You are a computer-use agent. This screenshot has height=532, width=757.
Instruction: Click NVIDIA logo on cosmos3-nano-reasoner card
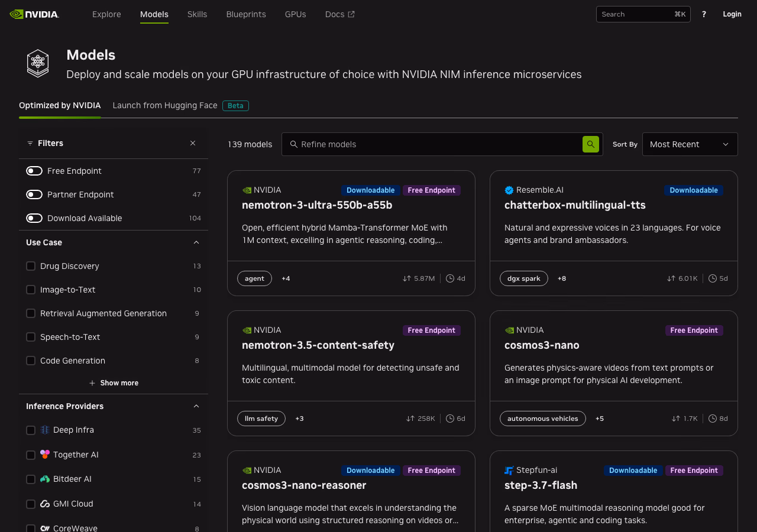[x=247, y=471]
